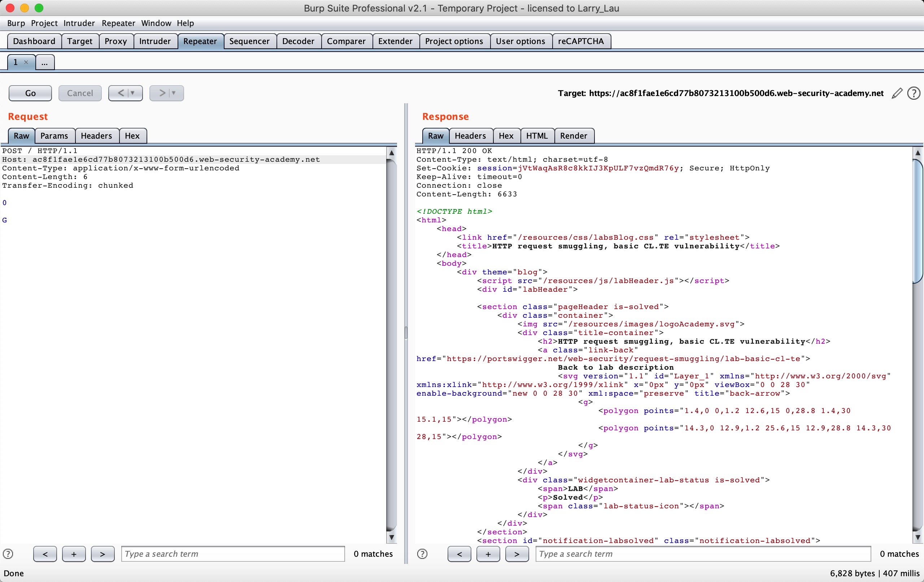Click the target URL text

coord(736,93)
